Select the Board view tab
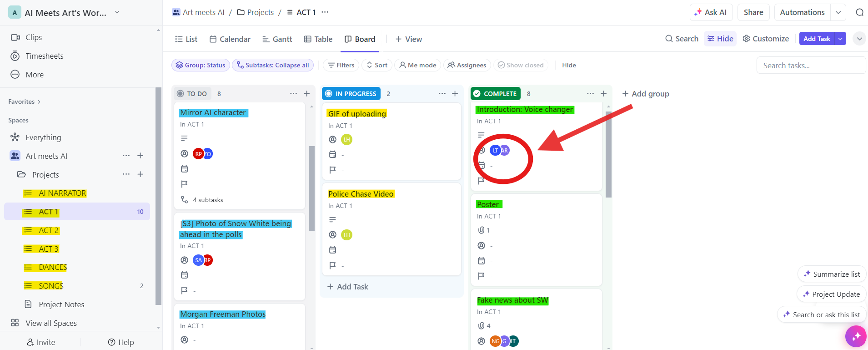Viewport: 868px width, 350px height. 360,39
